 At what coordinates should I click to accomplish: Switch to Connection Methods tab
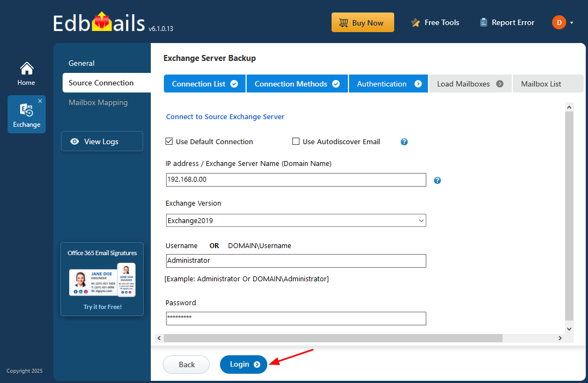[297, 84]
